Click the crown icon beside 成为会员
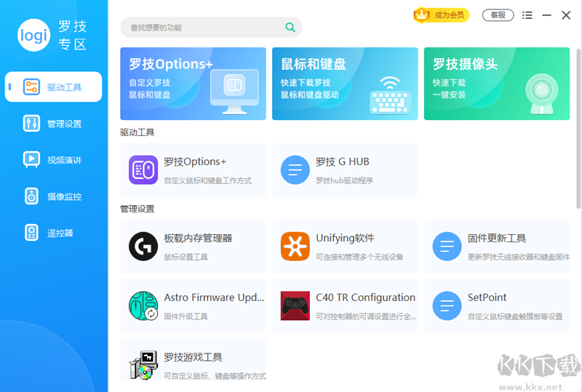 click(422, 15)
